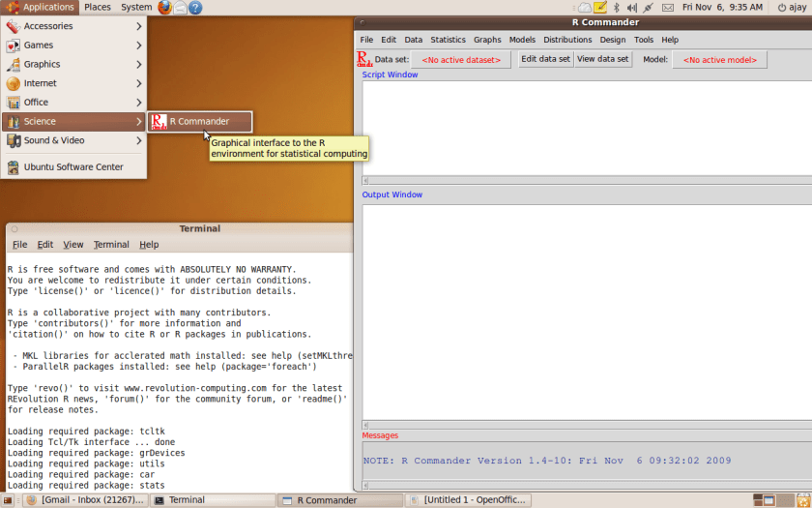Click the Output Window horizontal scrollbar
Viewport: 812px width, 508px height.
click(x=587, y=425)
